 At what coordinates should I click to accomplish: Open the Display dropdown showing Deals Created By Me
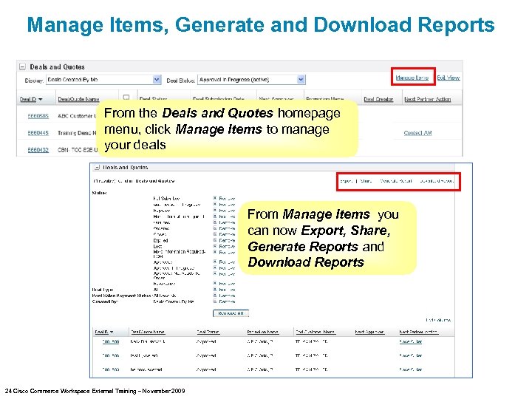[103, 80]
